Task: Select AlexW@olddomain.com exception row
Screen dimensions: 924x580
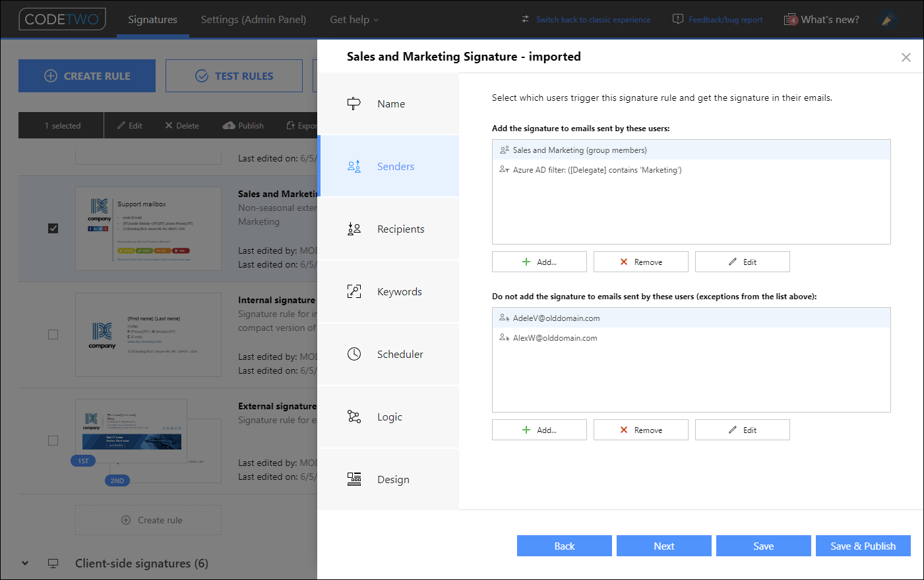Action: click(691, 337)
